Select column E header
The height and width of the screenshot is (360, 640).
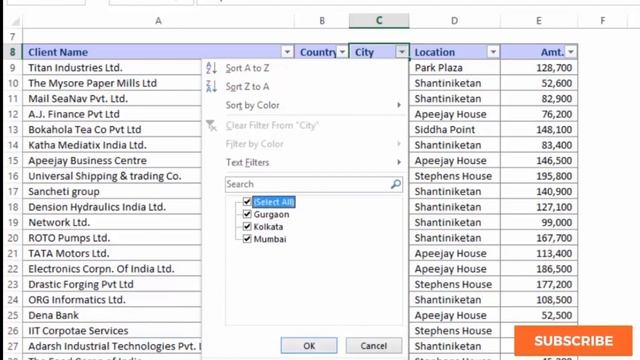[539, 21]
